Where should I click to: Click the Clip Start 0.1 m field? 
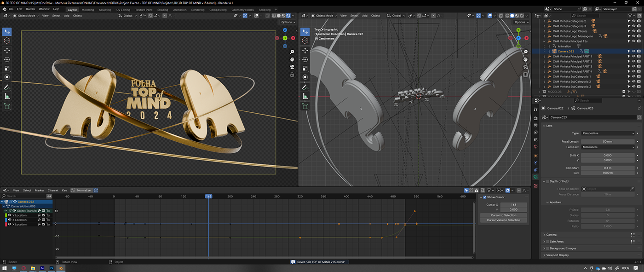tap(608, 168)
